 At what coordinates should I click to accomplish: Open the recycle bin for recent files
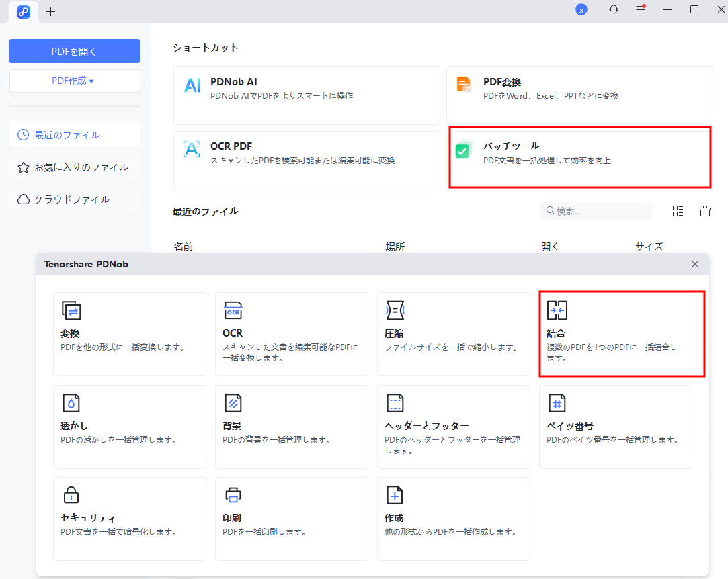point(704,210)
